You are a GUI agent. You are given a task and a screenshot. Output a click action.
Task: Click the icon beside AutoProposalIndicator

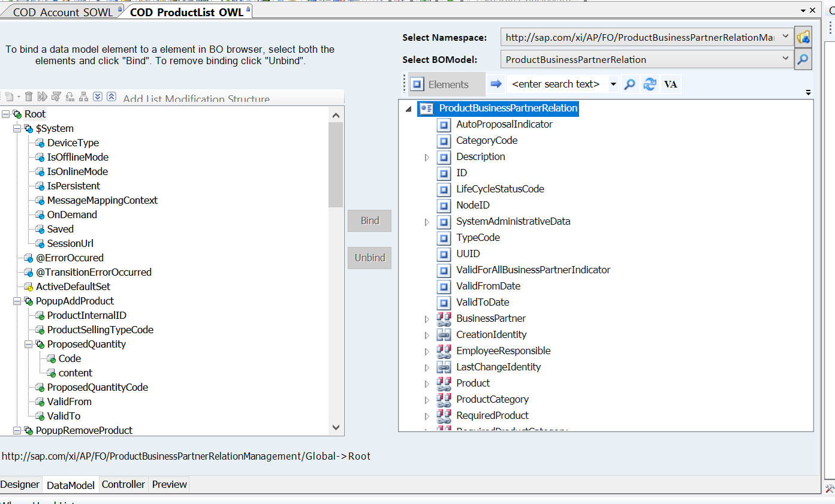click(x=444, y=125)
